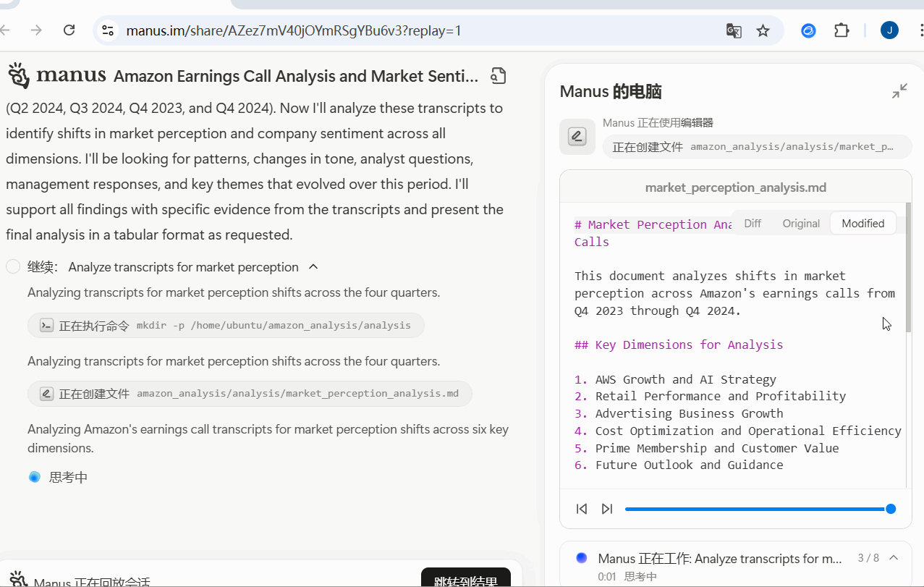Screen dimensions: 924x587
Task: Select the Diff view tab
Action: click(x=753, y=223)
